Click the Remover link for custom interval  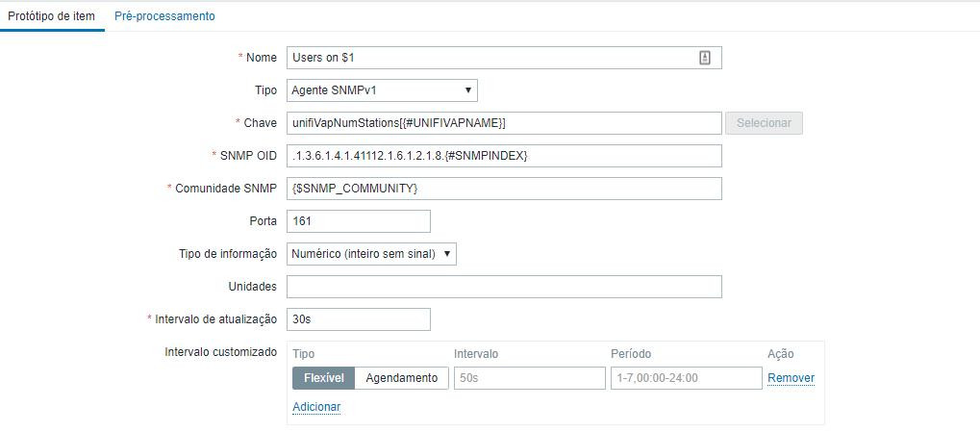coord(791,378)
